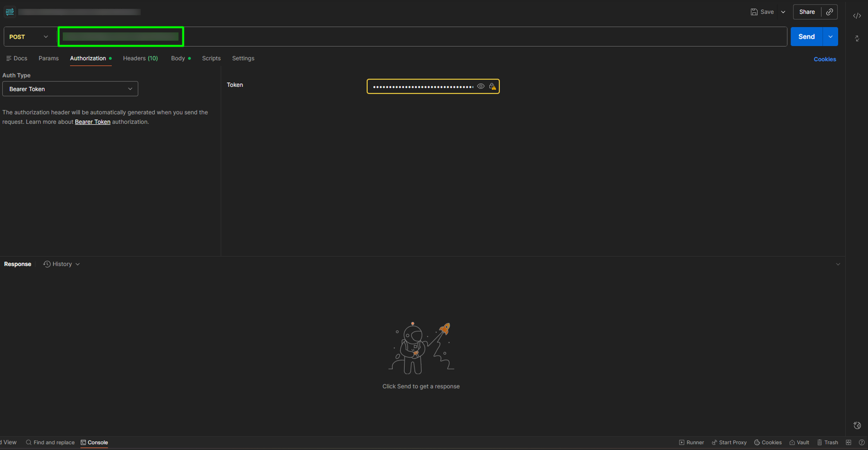Image resolution: width=868 pixels, height=450 pixels.
Task: Expand the Bearer Token auth type dropdown
Action: (x=70, y=89)
